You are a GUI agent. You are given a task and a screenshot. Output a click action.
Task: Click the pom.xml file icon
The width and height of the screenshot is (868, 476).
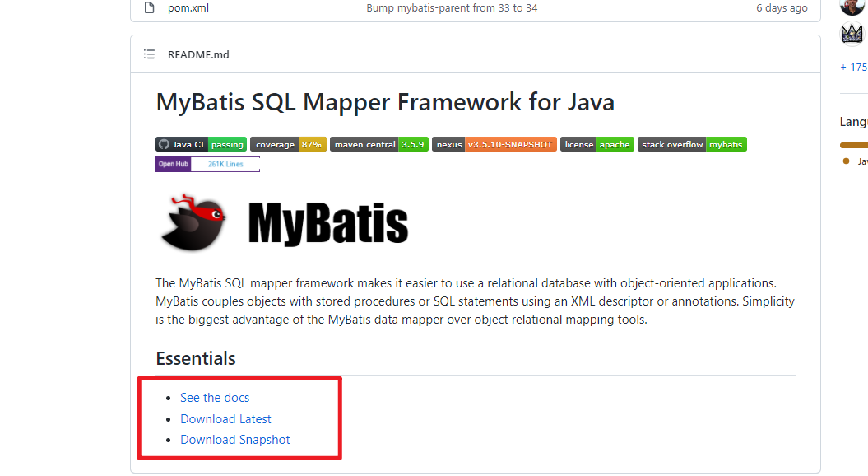coord(149,7)
